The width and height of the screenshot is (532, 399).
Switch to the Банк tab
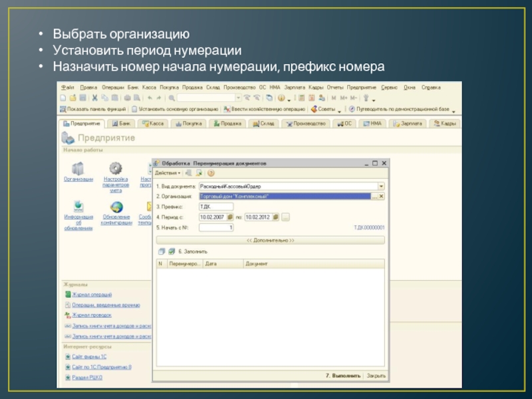coord(121,124)
